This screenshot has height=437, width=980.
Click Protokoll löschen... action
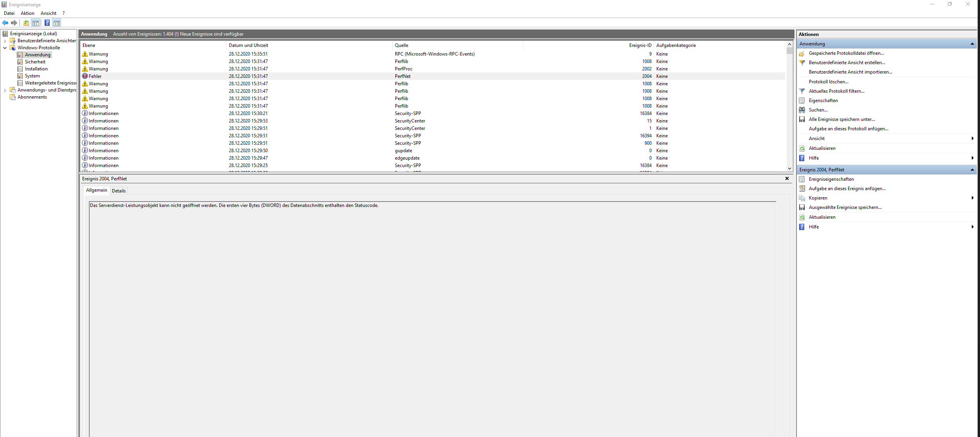coord(829,82)
